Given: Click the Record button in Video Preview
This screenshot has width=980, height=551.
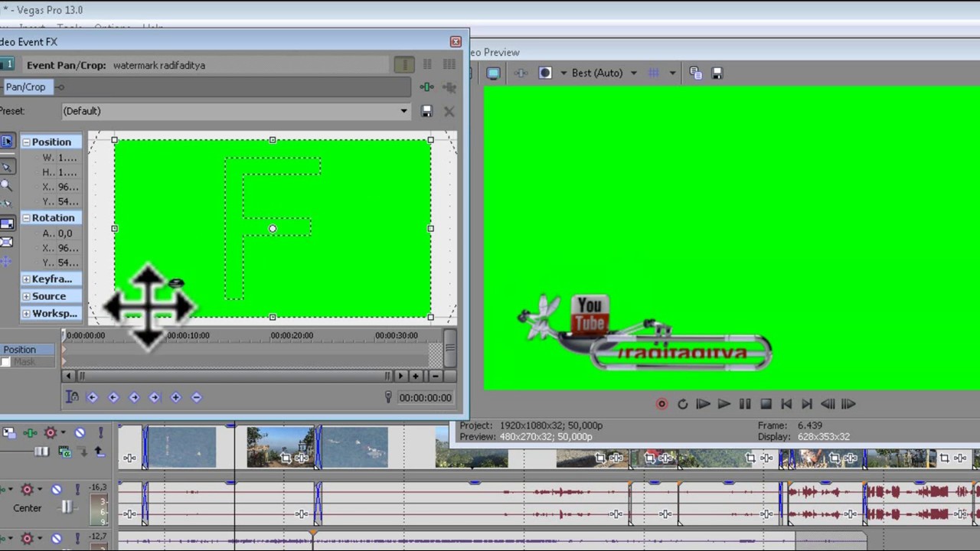Looking at the screenshot, I should click(662, 404).
